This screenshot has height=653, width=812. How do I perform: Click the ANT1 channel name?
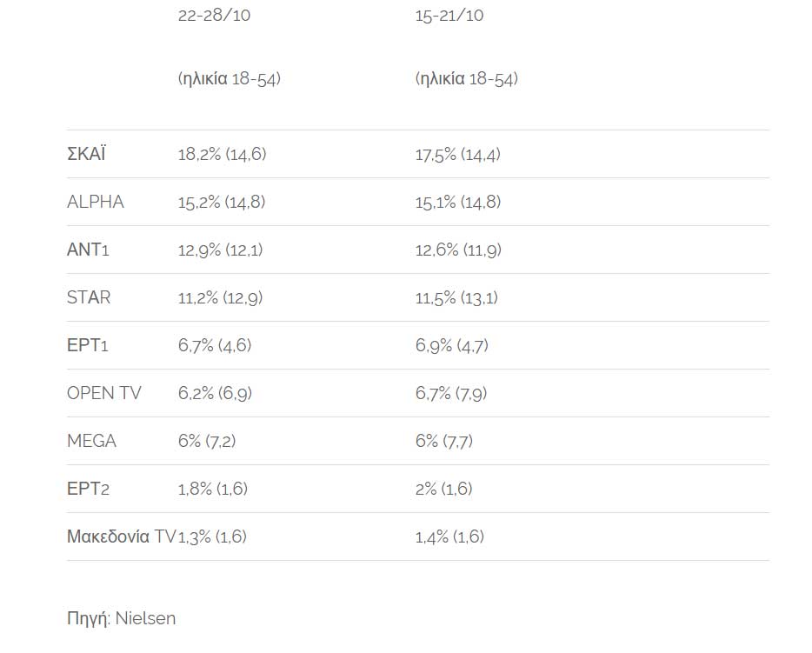(x=88, y=250)
